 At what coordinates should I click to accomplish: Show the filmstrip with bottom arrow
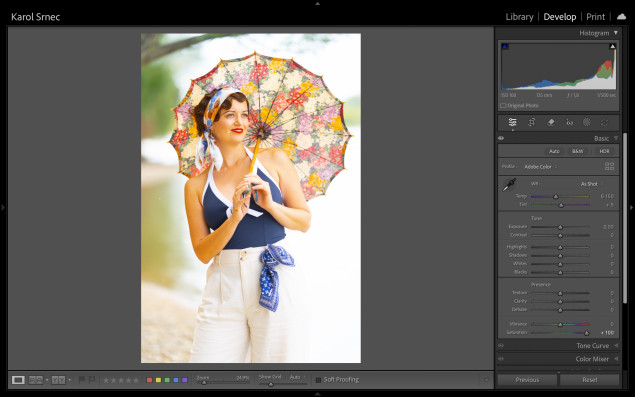pos(318,394)
